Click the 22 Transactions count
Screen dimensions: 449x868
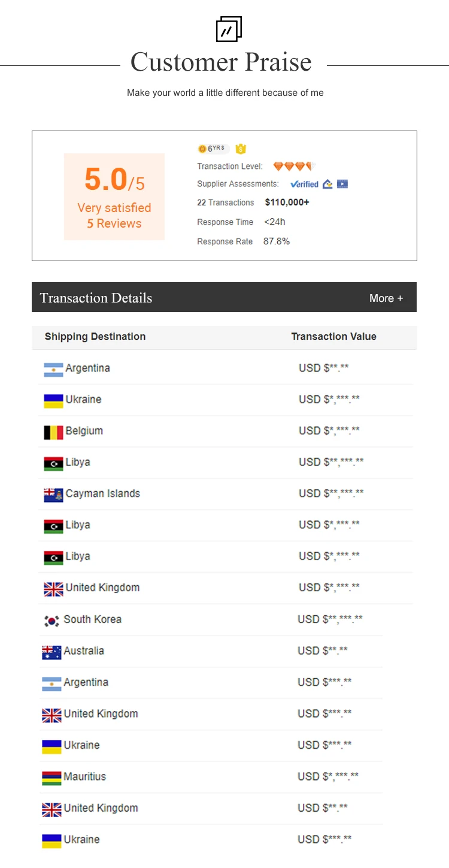pyautogui.click(x=226, y=202)
